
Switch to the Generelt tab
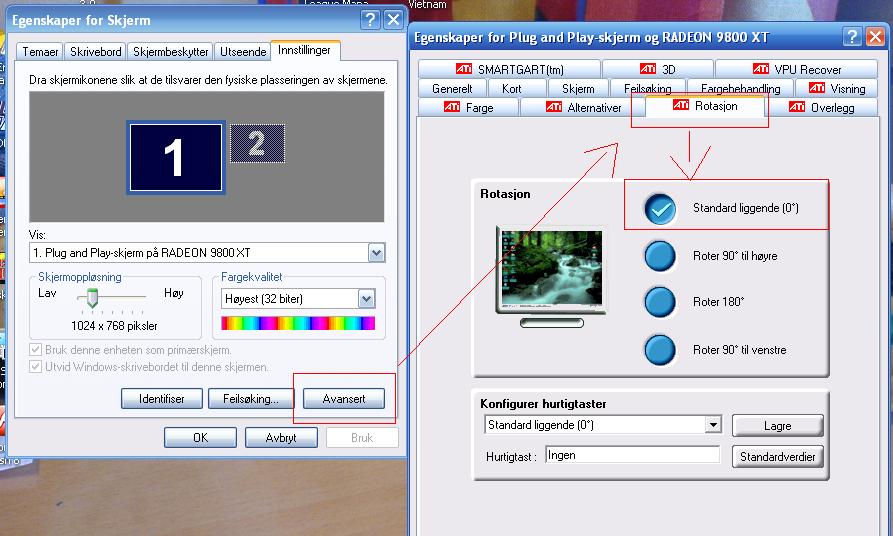pyautogui.click(x=452, y=88)
